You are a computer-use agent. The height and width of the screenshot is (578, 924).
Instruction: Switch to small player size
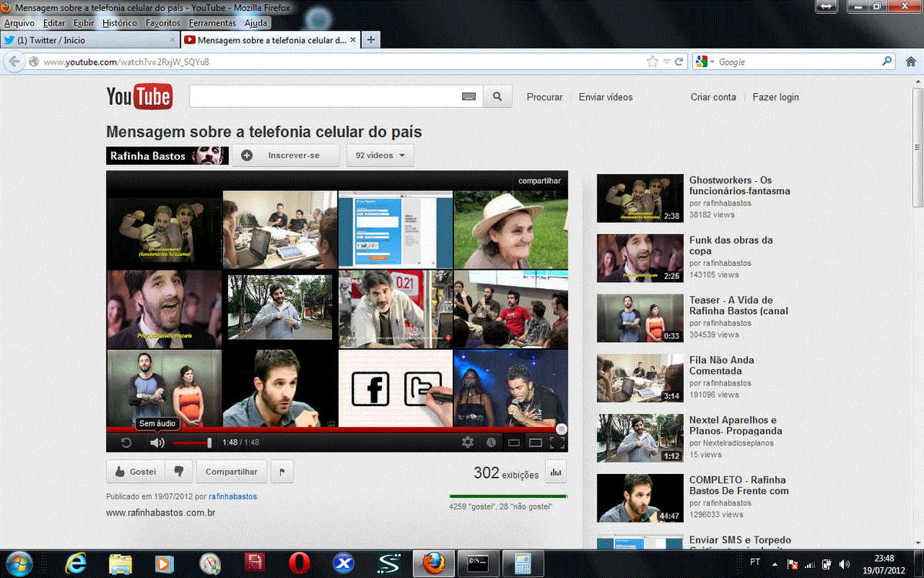pos(514,442)
